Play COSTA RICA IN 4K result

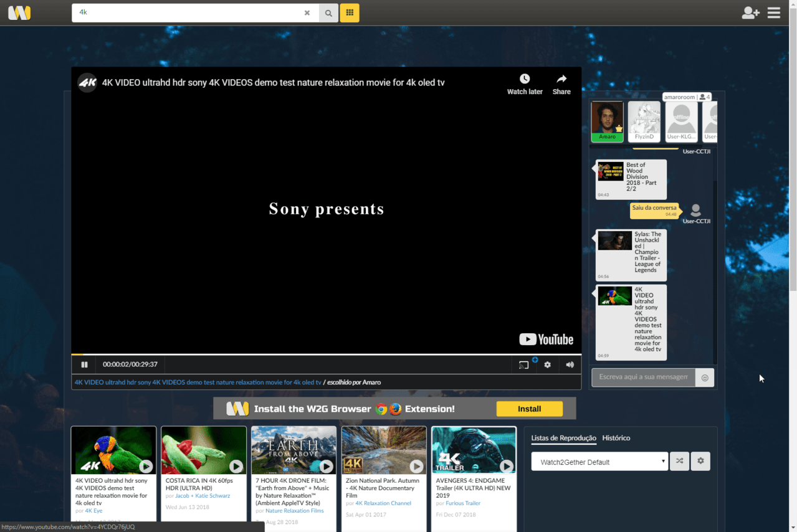(236, 467)
